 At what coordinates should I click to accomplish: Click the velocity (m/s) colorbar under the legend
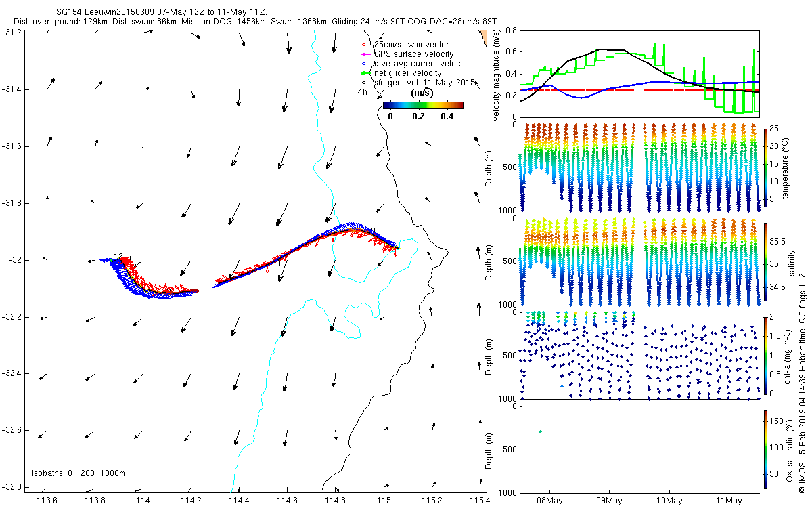pyautogui.click(x=423, y=105)
